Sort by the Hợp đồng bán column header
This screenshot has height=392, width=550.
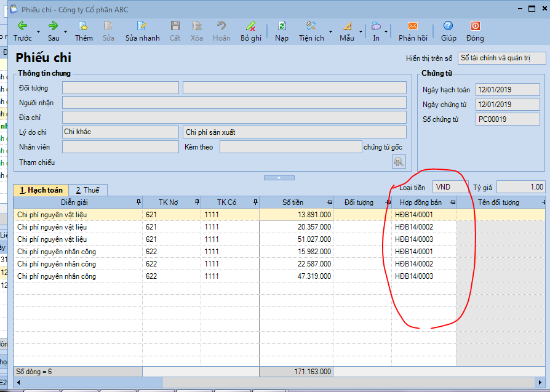[421, 202]
